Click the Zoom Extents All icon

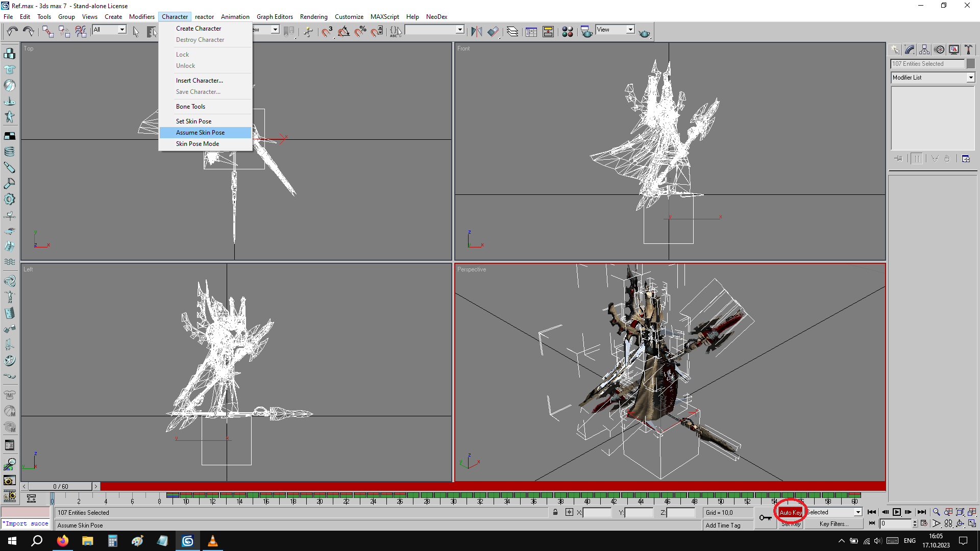(x=972, y=512)
